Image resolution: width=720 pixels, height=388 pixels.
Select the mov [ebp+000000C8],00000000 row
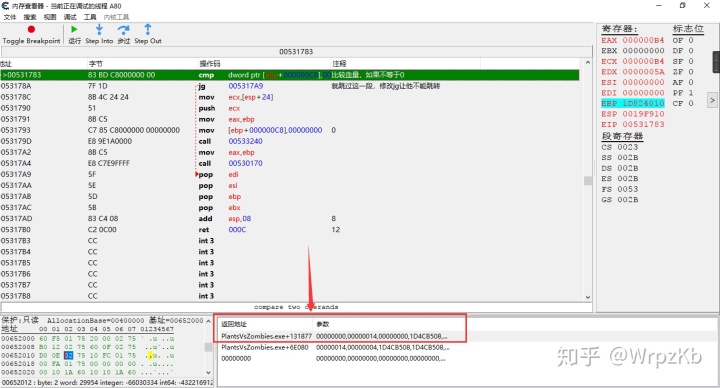[x=290, y=130]
